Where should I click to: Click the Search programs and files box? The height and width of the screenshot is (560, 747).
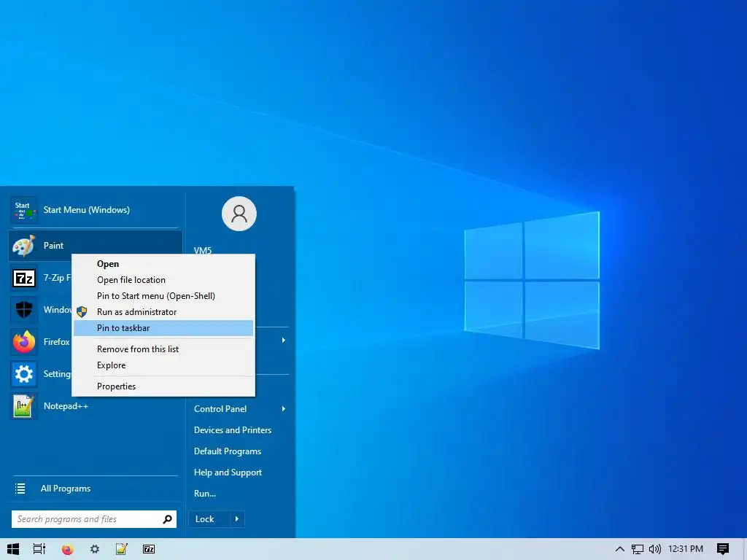[x=94, y=519]
